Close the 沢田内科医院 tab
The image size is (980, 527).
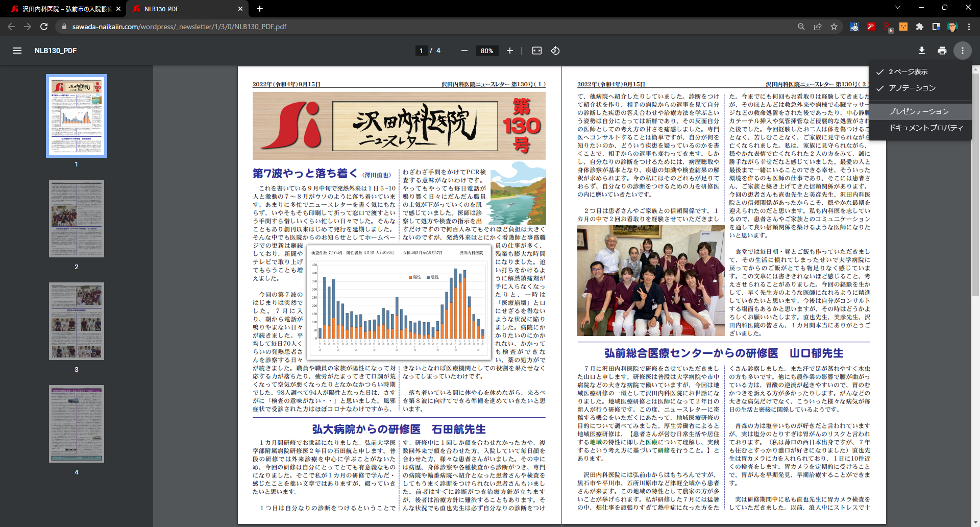click(118, 9)
